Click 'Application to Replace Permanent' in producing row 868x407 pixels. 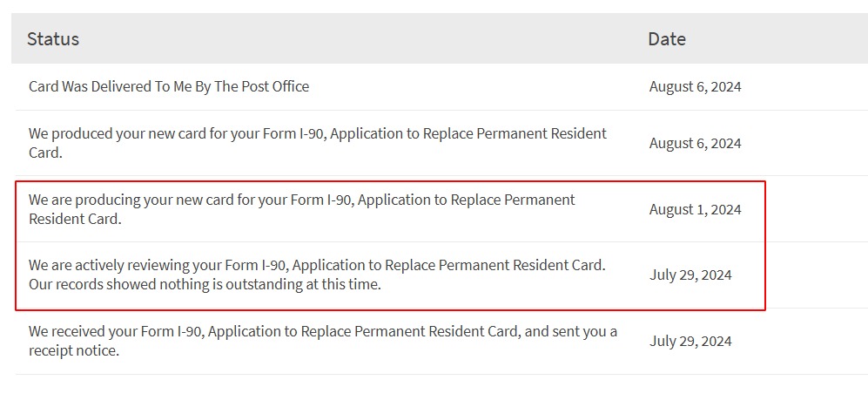[x=467, y=200]
